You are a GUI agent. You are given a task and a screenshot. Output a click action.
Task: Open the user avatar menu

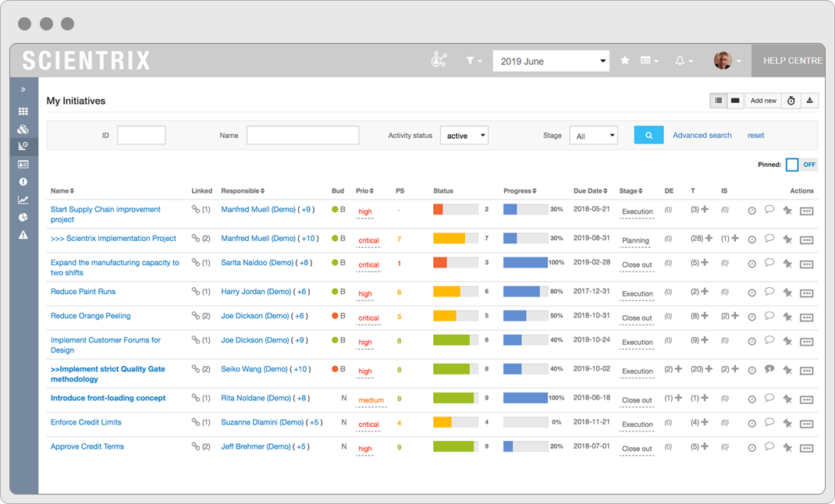(x=727, y=61)
